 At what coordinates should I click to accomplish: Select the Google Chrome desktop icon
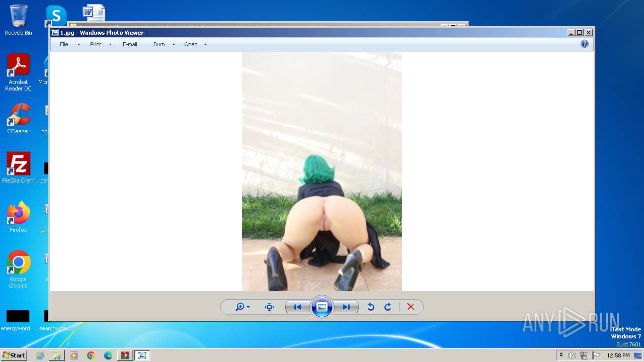click(x=18, y=269)
